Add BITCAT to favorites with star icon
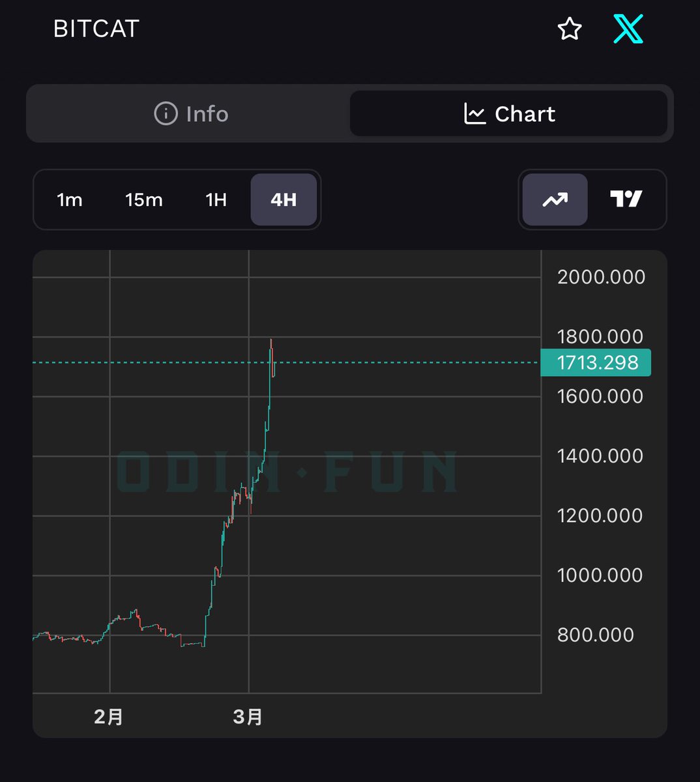 click(570, 29)
